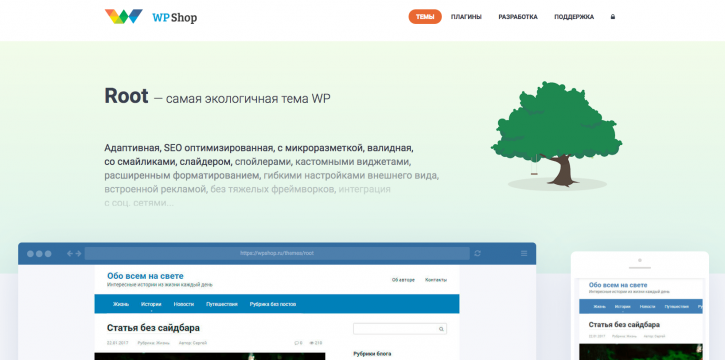Select Истории in the desktop demo menu
This screenshot has height=360, width=725.
(151, 305)
